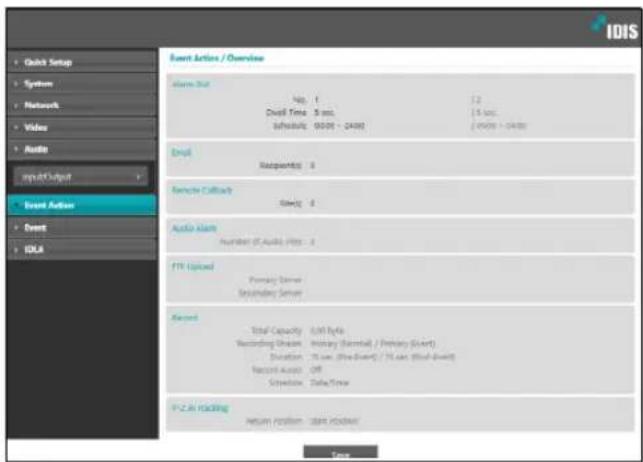Select the highlighted Event Action menu
This screenshot has height=462, width=643.
point(82,205)
